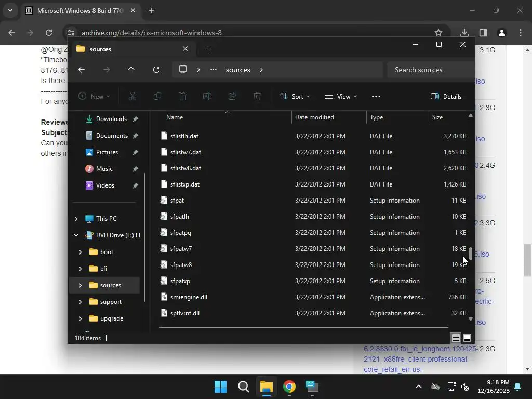Open Chrome three-dot menu
The image size is (532, 399).
(521, 33)
